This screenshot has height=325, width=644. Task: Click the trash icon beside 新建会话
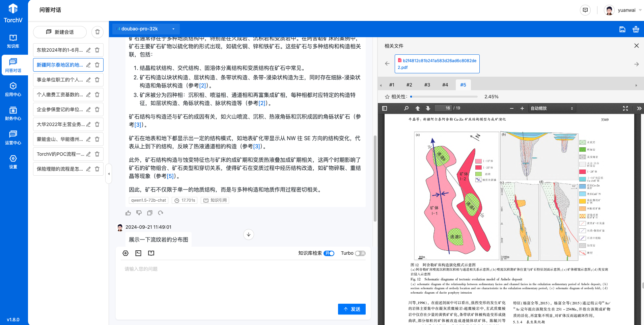[x=97, y=32]
